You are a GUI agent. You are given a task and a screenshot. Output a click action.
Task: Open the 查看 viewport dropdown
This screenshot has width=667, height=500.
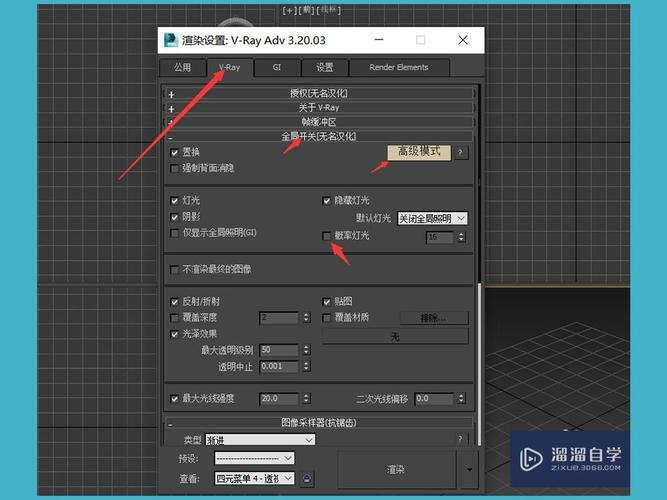coord(254,479)
